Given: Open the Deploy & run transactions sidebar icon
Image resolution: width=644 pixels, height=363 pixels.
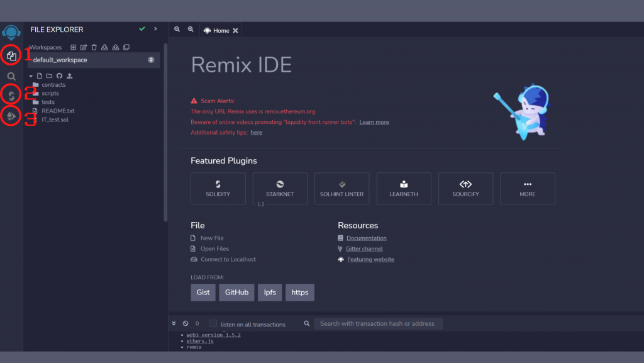Looking at the screenshot, I should [11, 116].
